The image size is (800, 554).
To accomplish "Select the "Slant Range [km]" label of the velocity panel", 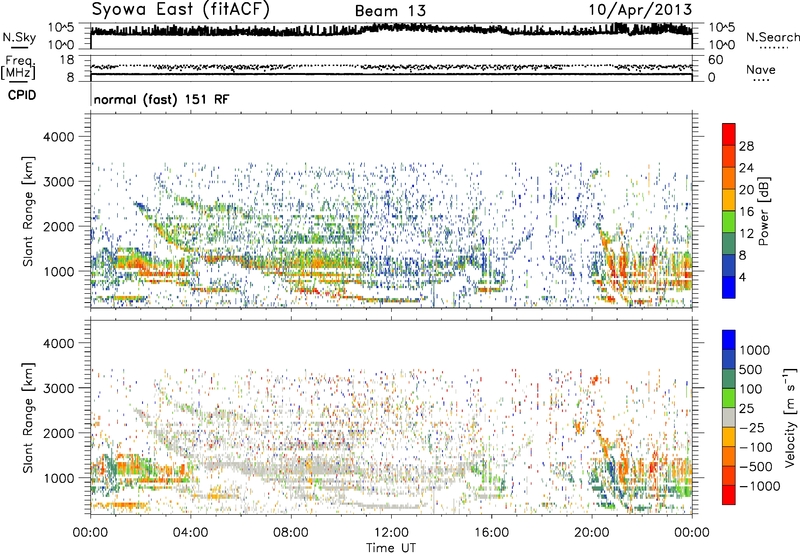I will [x=28, y=418].
